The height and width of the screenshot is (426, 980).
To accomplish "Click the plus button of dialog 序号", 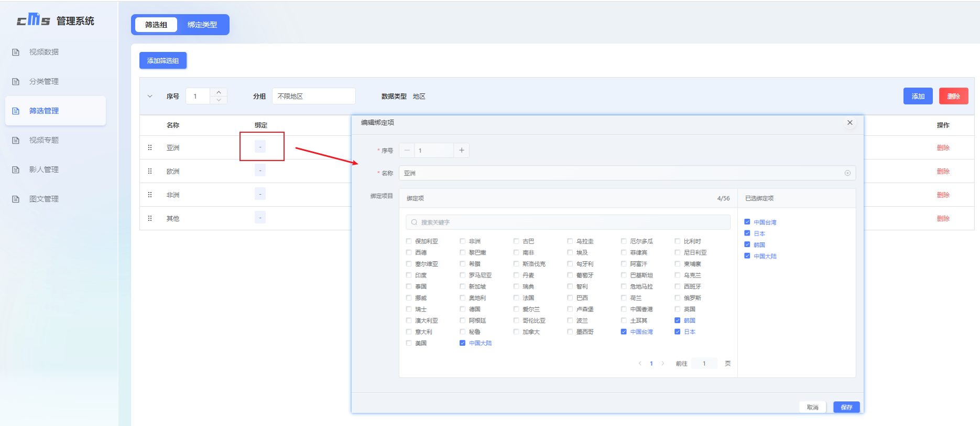I will 461,150.
